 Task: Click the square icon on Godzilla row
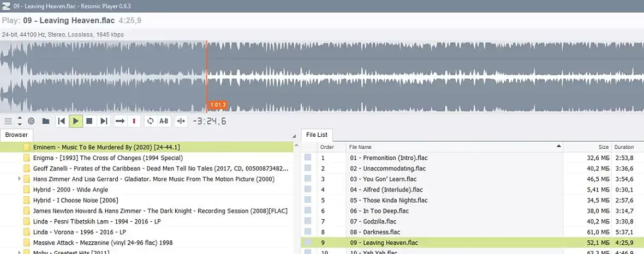[x=308, y=222]
